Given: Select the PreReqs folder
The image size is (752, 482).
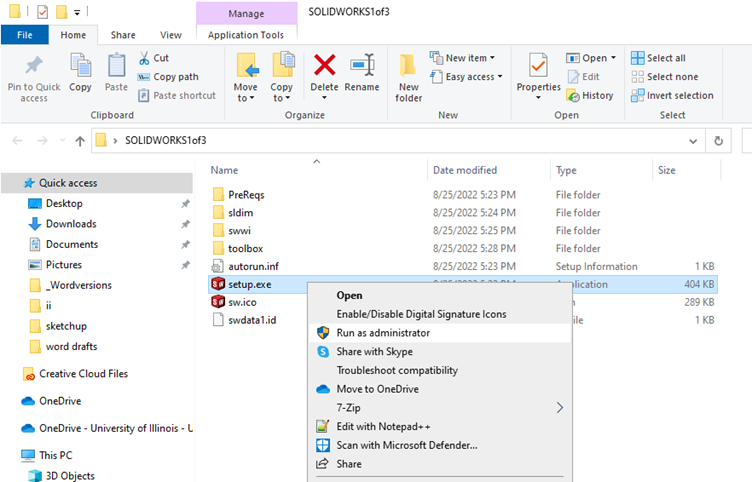Looking at the screenshot, I should pyautogui.click(x=246, y=195).
